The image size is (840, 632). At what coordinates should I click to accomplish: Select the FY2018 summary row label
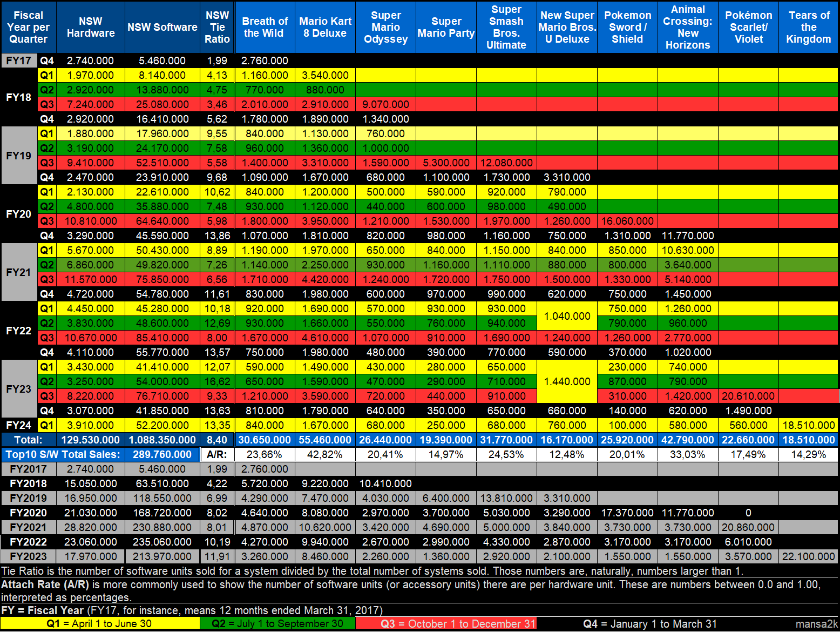(x=28, y=483)
